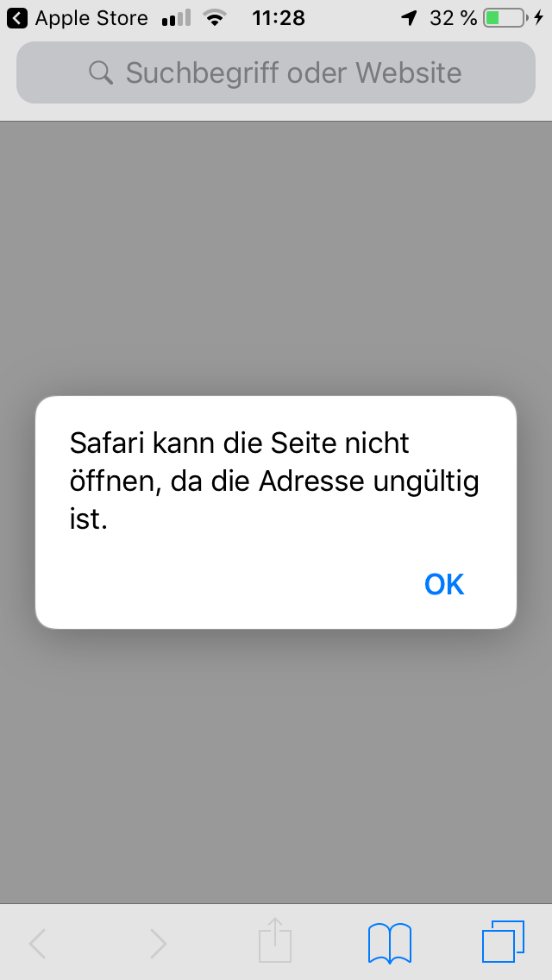Screen dimensions: 552x980
Task: Tap the cellular signal bars indicator
Action: tap(176, 18)
